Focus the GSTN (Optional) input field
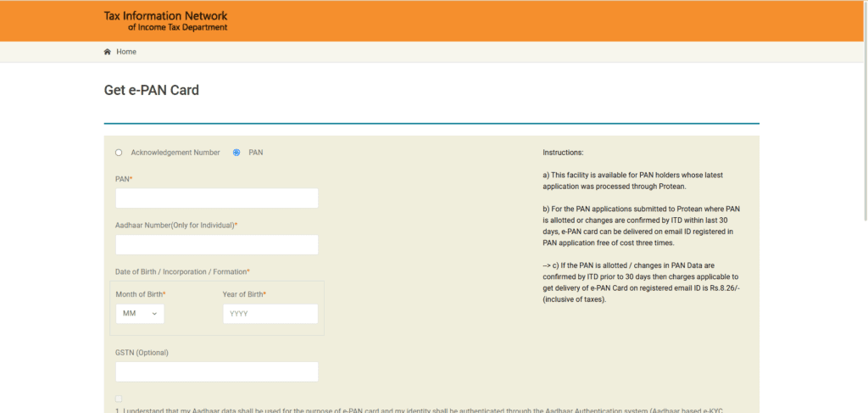Image resolution: width=868 pixels, height=413 pixels. (216, 371)
